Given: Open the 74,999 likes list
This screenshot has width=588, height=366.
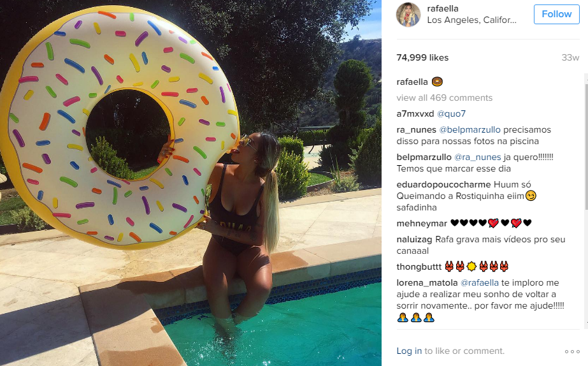Looking at the screenshot, I should pos(422,57).
